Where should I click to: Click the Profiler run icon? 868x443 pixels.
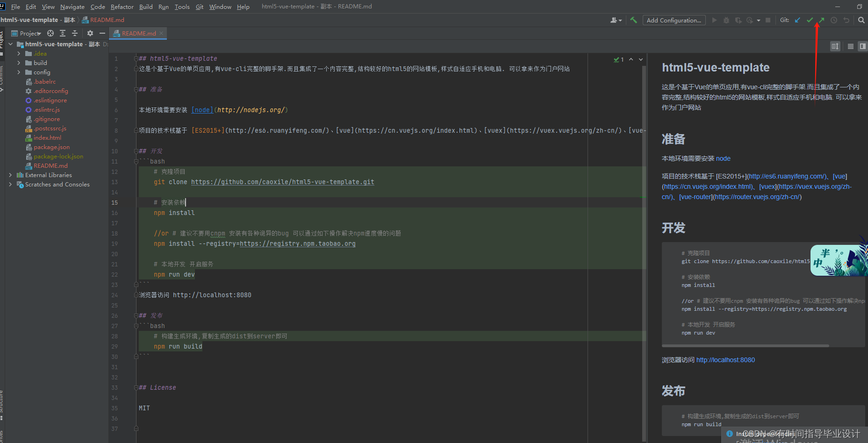[750, 20]
